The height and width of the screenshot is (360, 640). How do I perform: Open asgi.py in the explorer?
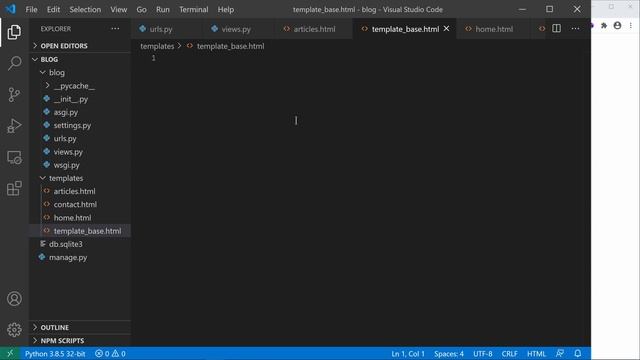click(x=80, y=112)
